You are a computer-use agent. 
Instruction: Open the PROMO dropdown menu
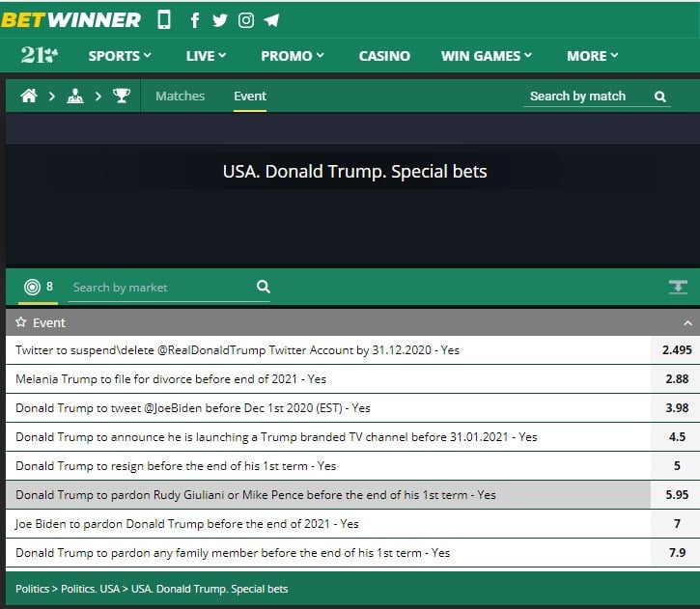pos(293,56)
